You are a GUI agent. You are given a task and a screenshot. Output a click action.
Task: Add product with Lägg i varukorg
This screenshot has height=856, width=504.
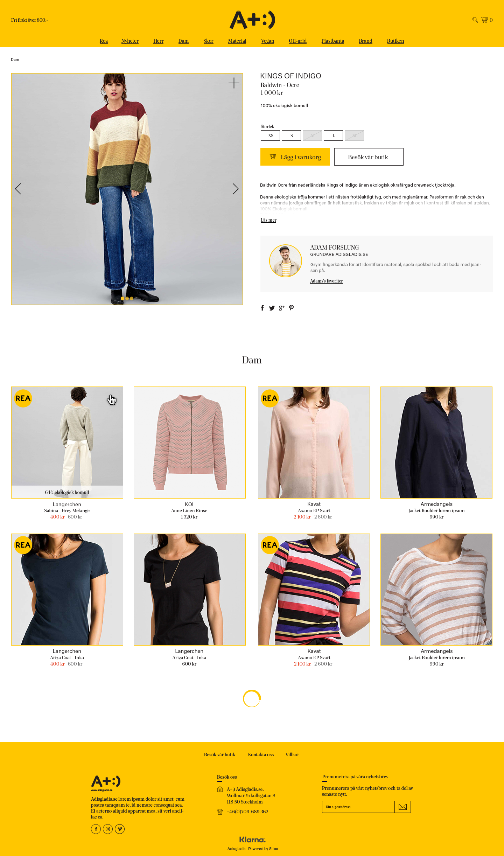coord(295,157)
